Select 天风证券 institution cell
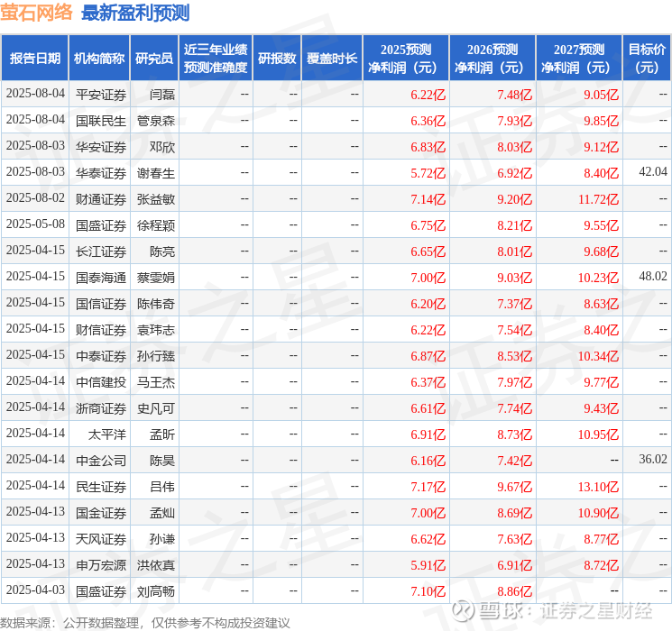672x631 pixels. (101, 539)
